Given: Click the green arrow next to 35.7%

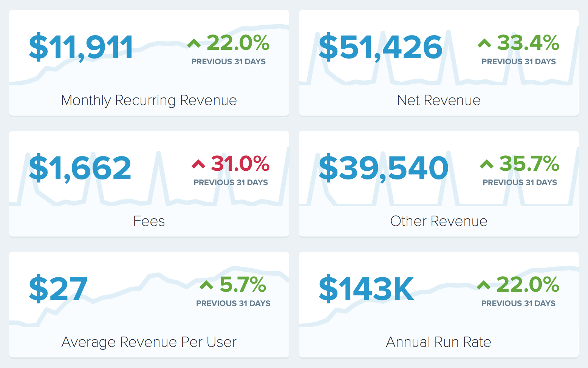Looking at the screenshot, I should pos(487,164).
